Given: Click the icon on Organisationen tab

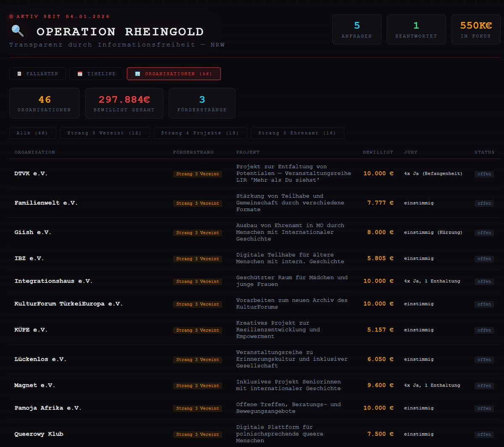Looking at the screenshot, I should 137,74.
